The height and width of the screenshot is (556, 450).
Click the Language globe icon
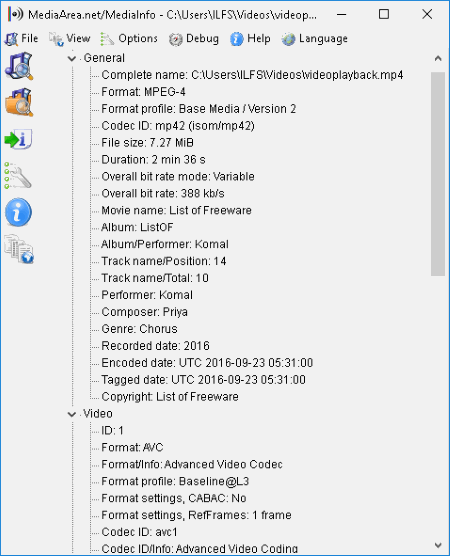288,39
